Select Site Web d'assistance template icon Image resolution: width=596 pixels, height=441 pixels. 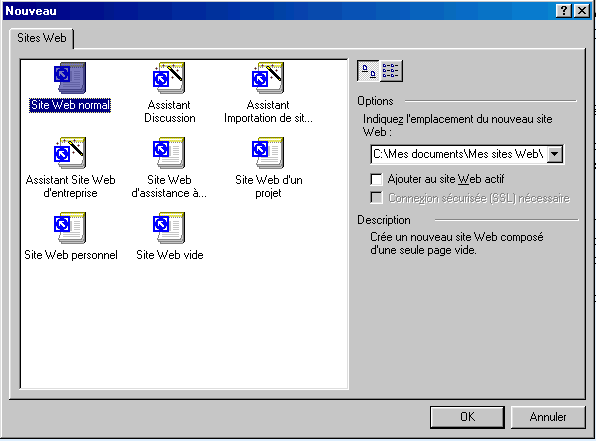[x=169, y=153]
